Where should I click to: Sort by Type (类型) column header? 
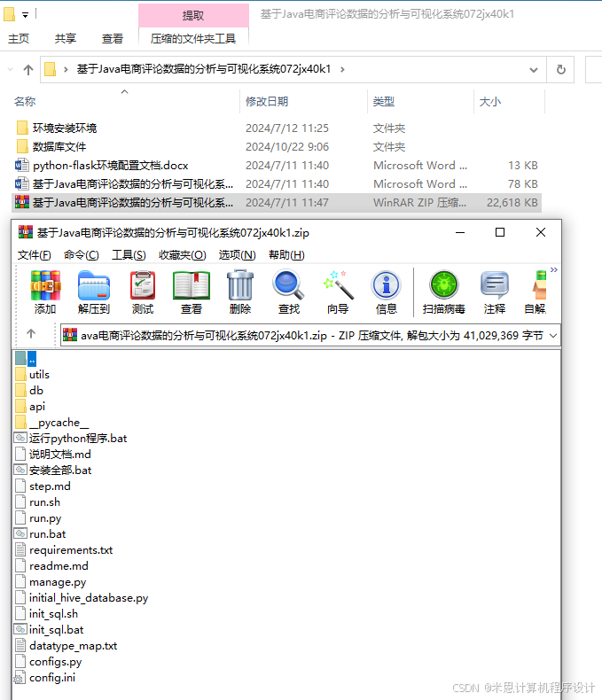point(384,102)
